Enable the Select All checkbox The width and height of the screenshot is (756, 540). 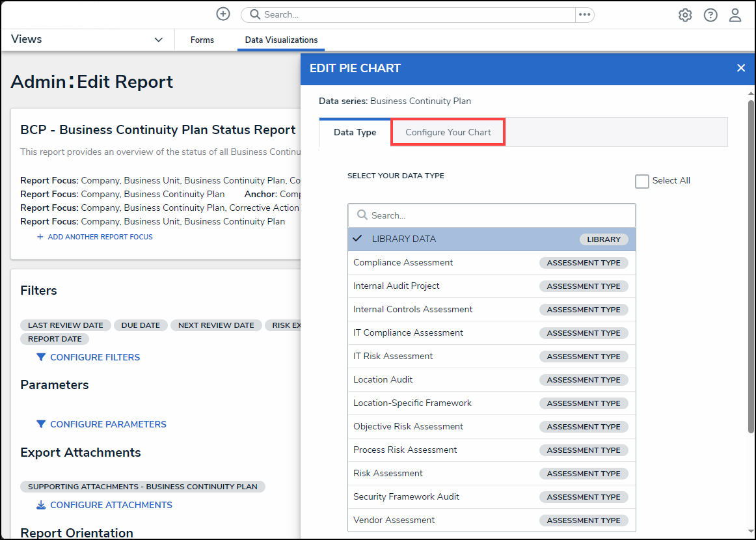pos(642,182)
